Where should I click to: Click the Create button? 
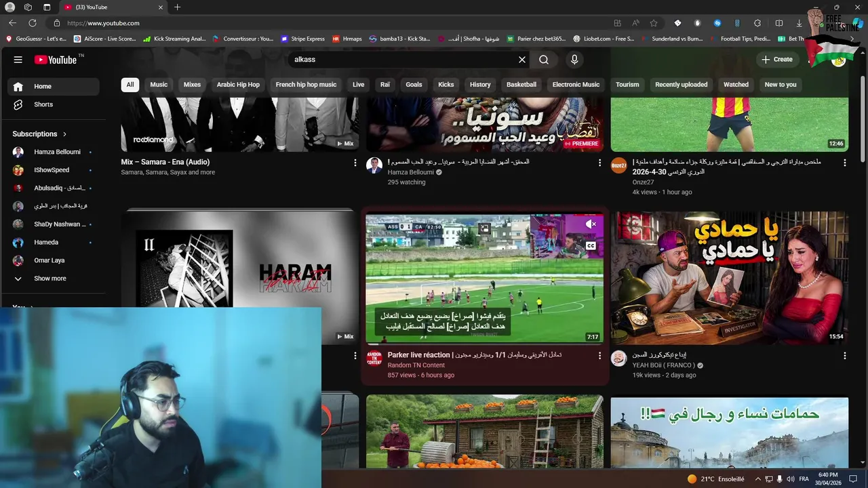(777, 60)
